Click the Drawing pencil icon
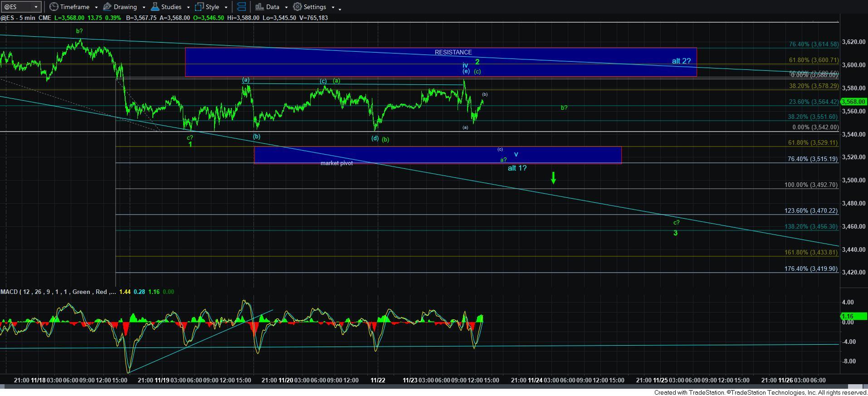Image resolution: width=868 pixels, height=396 pixels. click(107, 7)
